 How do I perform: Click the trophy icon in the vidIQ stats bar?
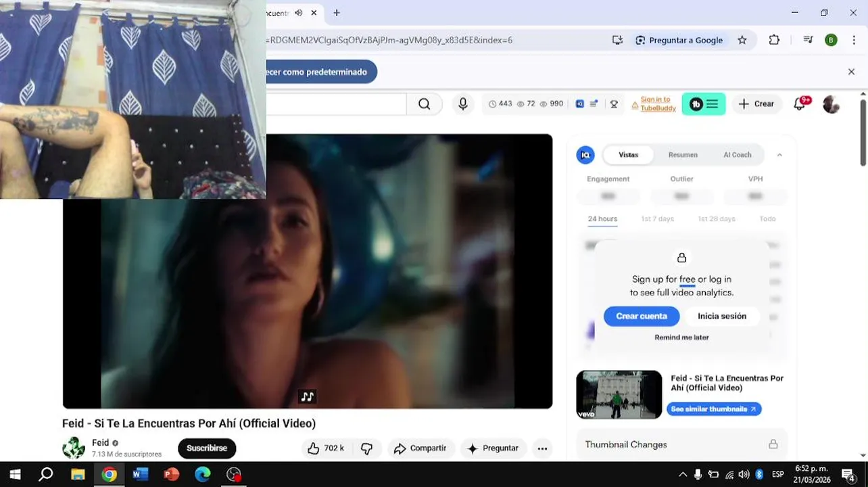click(614, 104)
